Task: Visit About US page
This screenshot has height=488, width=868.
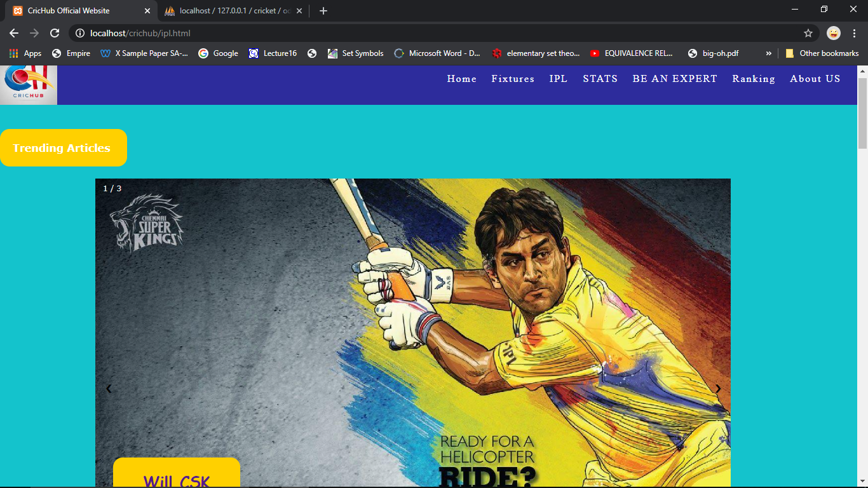Action: point(815,79)
